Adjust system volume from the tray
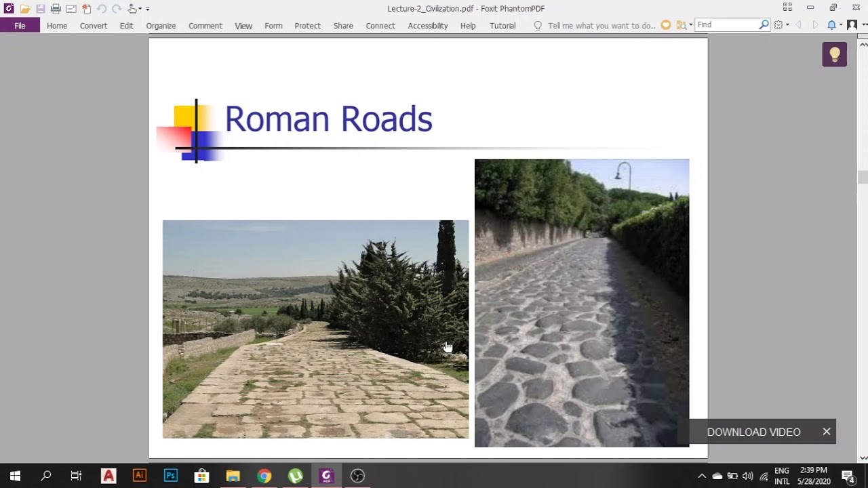This screenshot has width=868, height=488. [x=748, y=476]
